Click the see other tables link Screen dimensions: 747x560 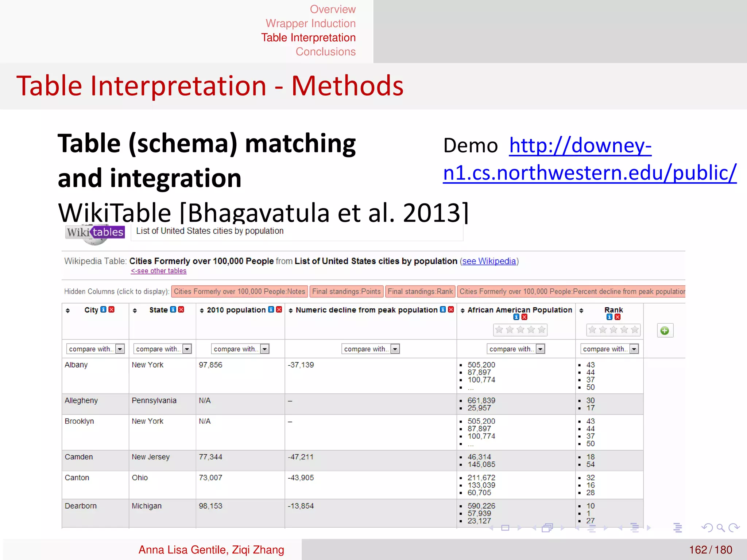tap(159, 271)
